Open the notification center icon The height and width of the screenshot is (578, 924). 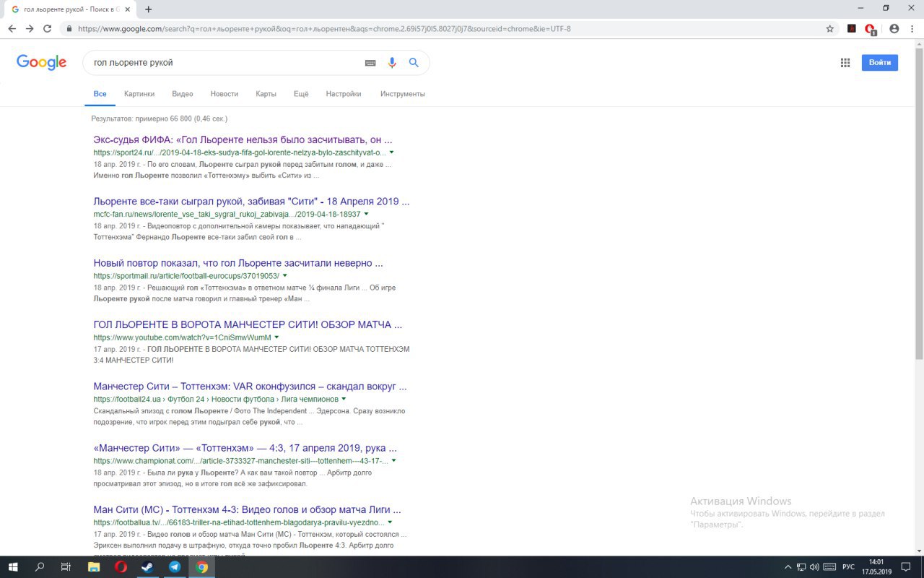click(906, 567)
